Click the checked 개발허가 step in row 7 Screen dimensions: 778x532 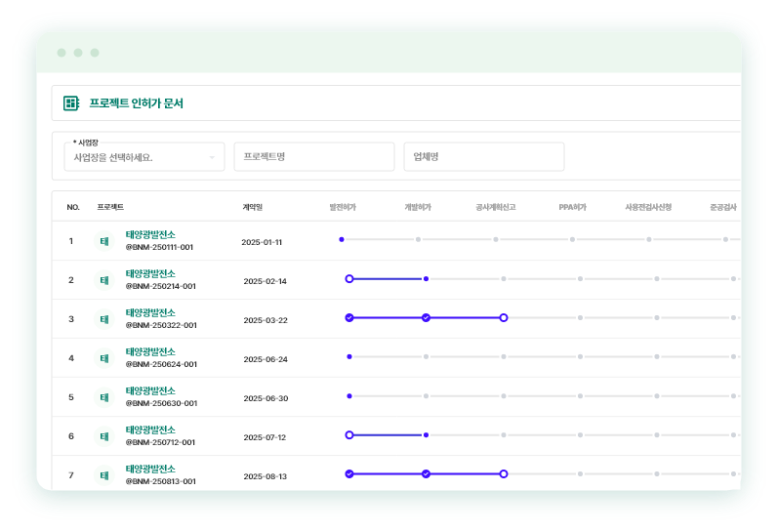(x=426, y=473)
